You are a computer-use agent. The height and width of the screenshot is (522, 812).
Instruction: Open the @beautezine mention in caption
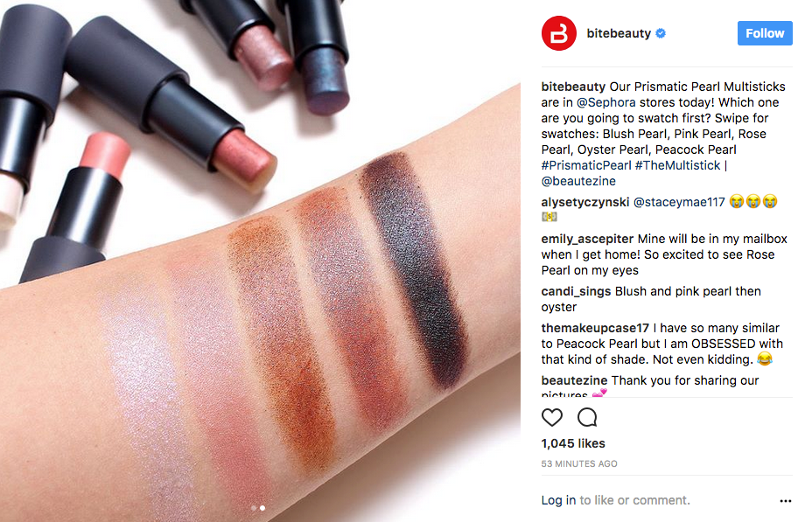578,181
